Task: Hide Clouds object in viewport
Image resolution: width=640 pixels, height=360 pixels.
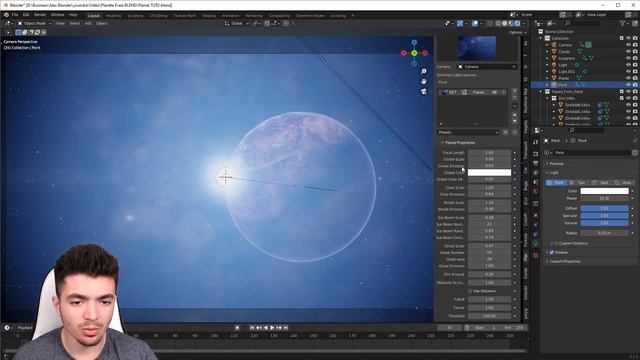Action: click(x=629, y=51)
